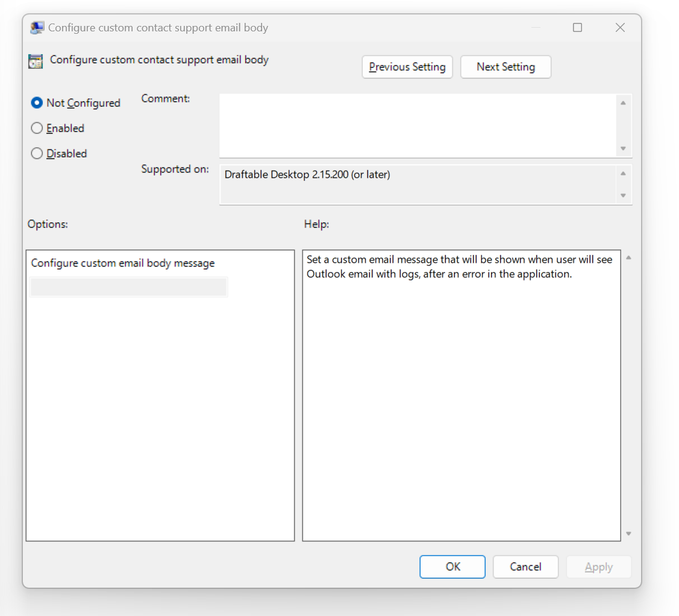Click the 'Help:' label
679x616 pixels.
pos(316,224)
